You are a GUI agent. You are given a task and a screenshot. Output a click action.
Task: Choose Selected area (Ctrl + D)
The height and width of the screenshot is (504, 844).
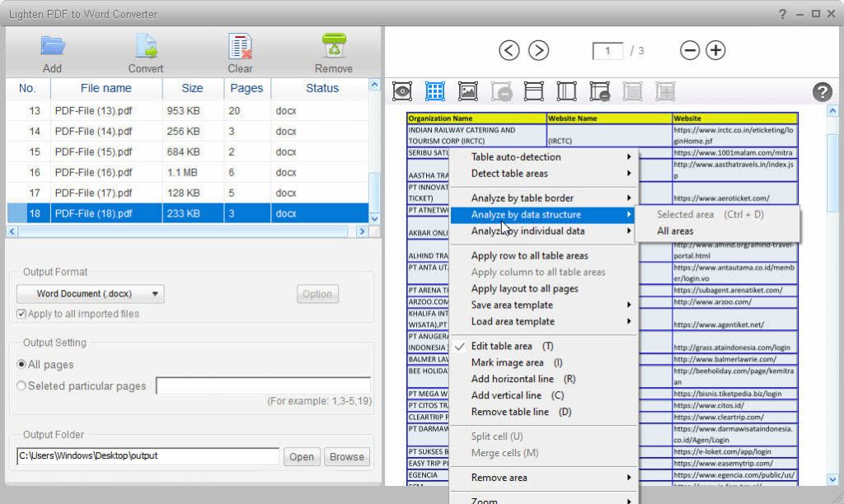[x=718, y=215]
